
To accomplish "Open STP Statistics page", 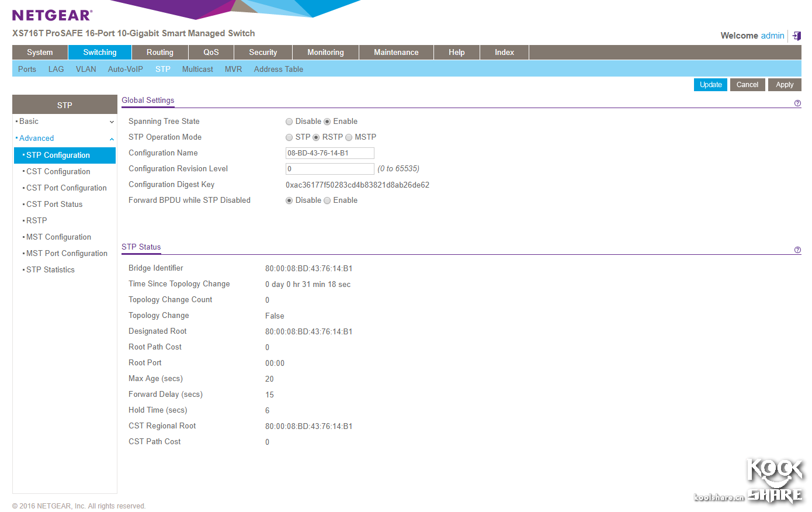I will point(50,270).
